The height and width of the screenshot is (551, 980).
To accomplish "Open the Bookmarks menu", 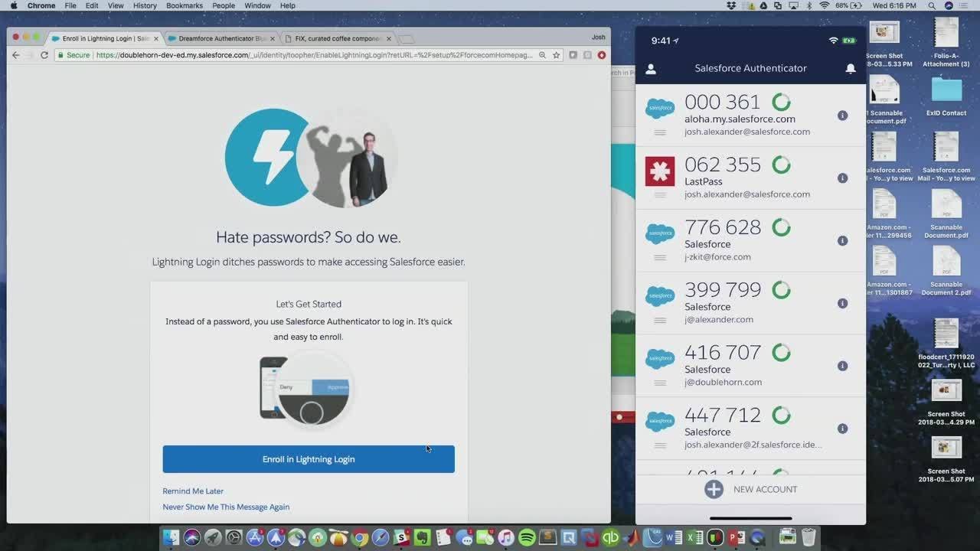I will (x=185, y=5).
